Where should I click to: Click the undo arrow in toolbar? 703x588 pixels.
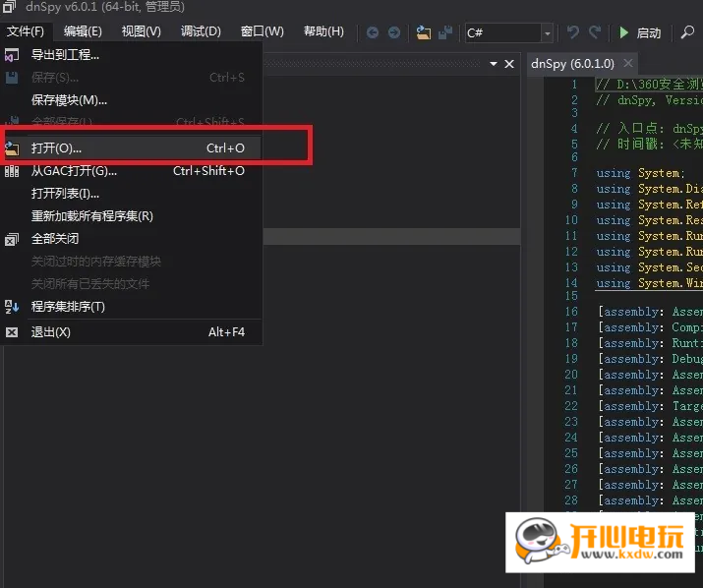pyautogui.click(x=573, y=32)
